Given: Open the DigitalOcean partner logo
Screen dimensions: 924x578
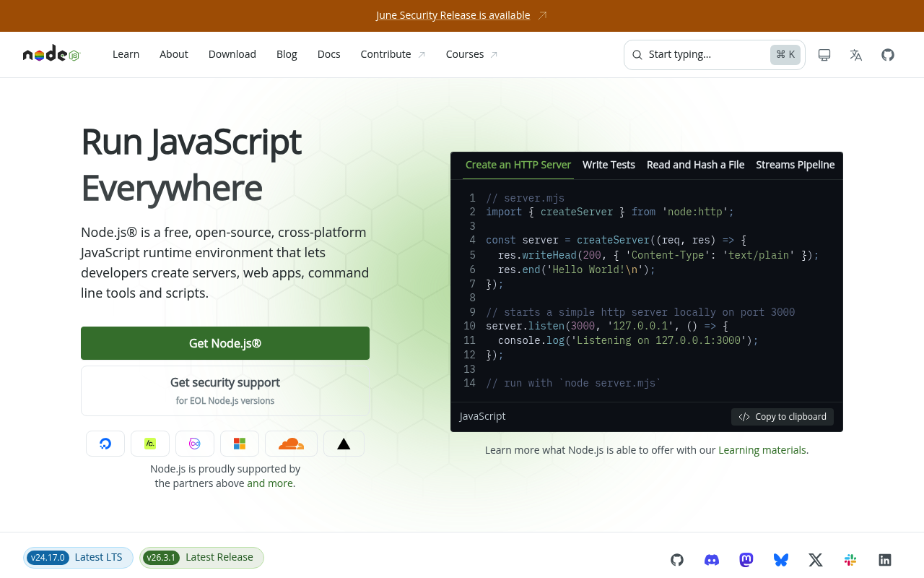Looking at the screenshot, I should click(105, 444).
